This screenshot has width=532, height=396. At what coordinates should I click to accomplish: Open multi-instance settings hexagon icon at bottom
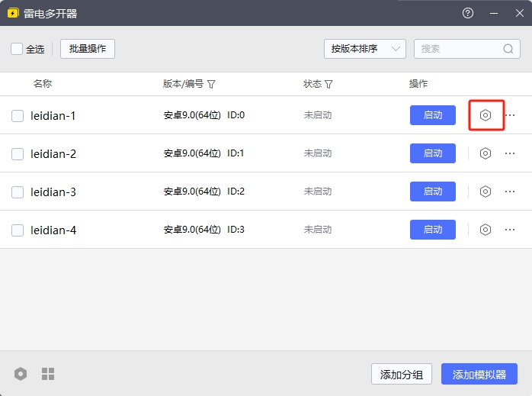click(21, 374)
